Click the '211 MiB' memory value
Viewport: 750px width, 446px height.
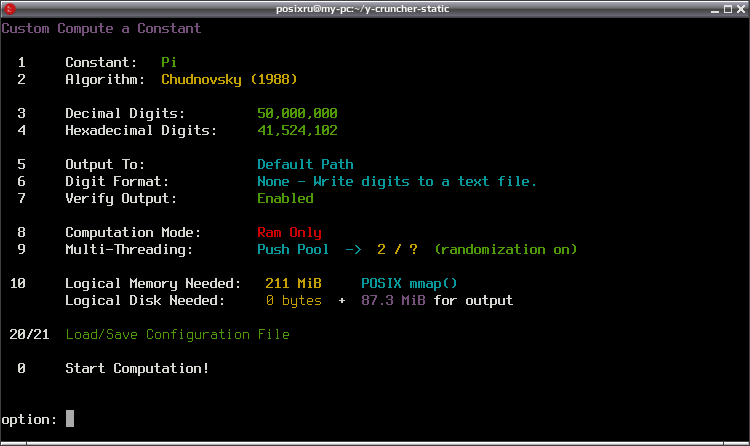click(x=293, y=284)
